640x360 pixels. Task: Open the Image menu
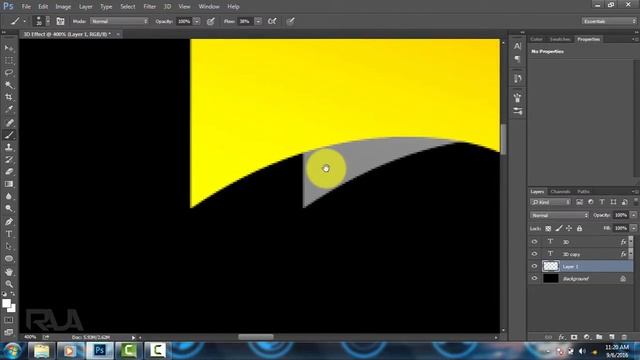pos(63,7)
